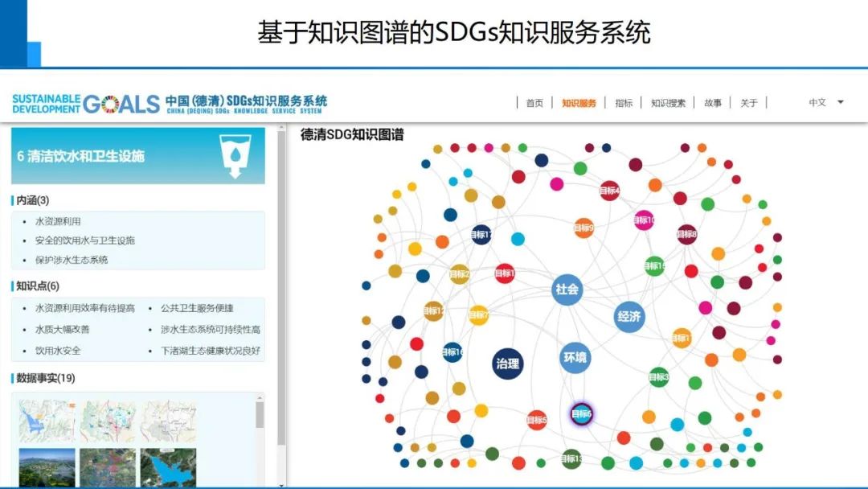Click the SDGs GOALS logo

click(x=84, y=103)
